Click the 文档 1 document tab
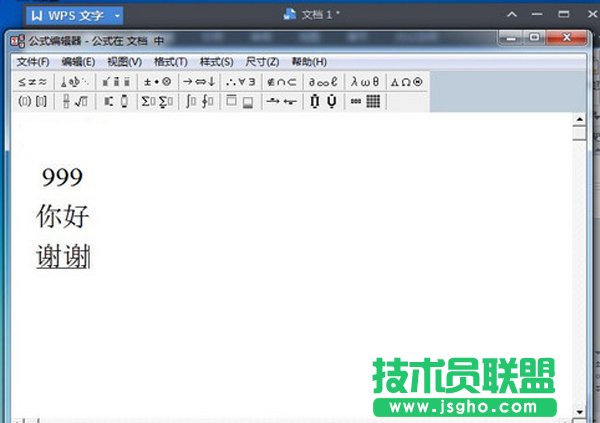 coord(315,15)
